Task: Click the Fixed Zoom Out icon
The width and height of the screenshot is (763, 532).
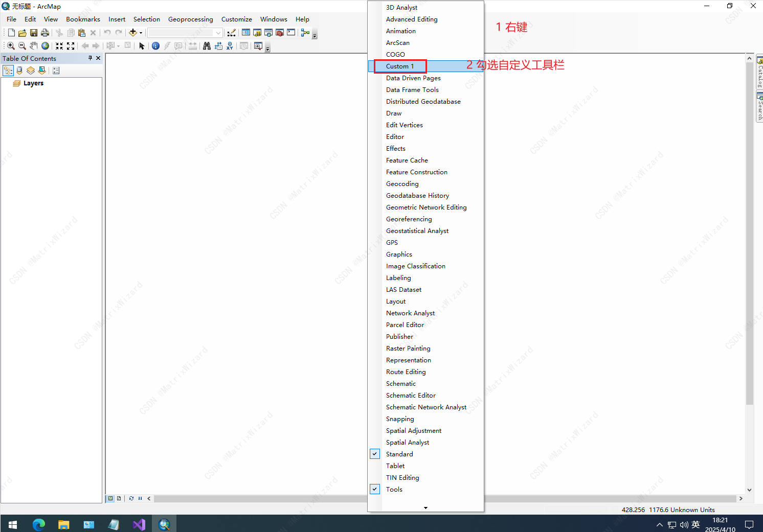Action: pos(71,46)
